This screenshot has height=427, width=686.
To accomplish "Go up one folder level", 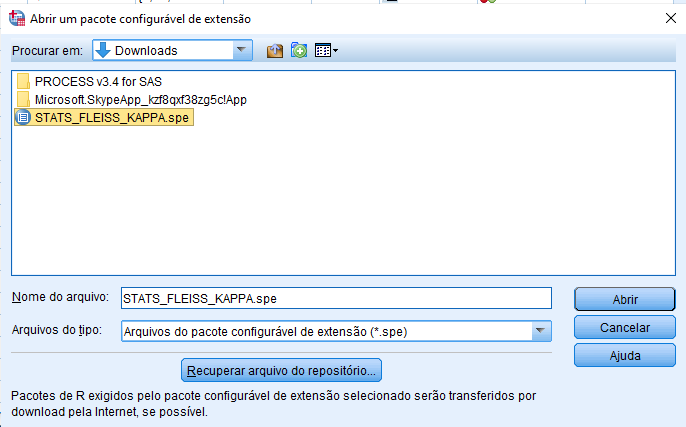I will click(x=275, y=51).
